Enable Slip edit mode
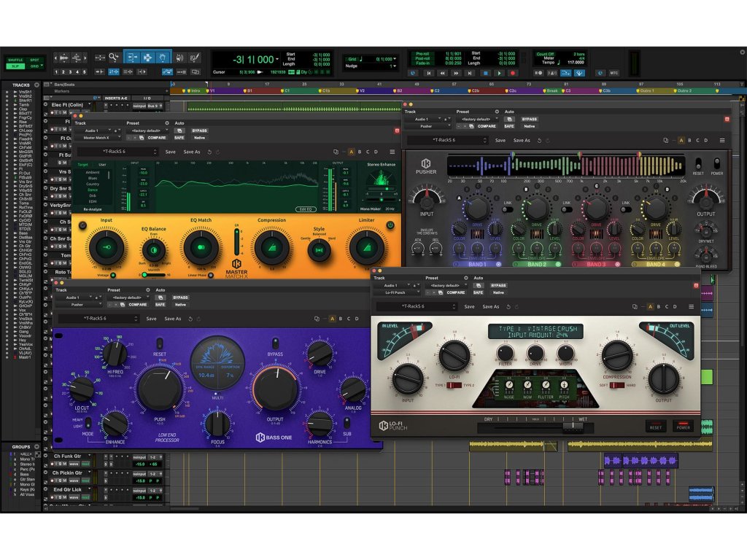Viewport: 747px width, 560px height. pos(15,66)
